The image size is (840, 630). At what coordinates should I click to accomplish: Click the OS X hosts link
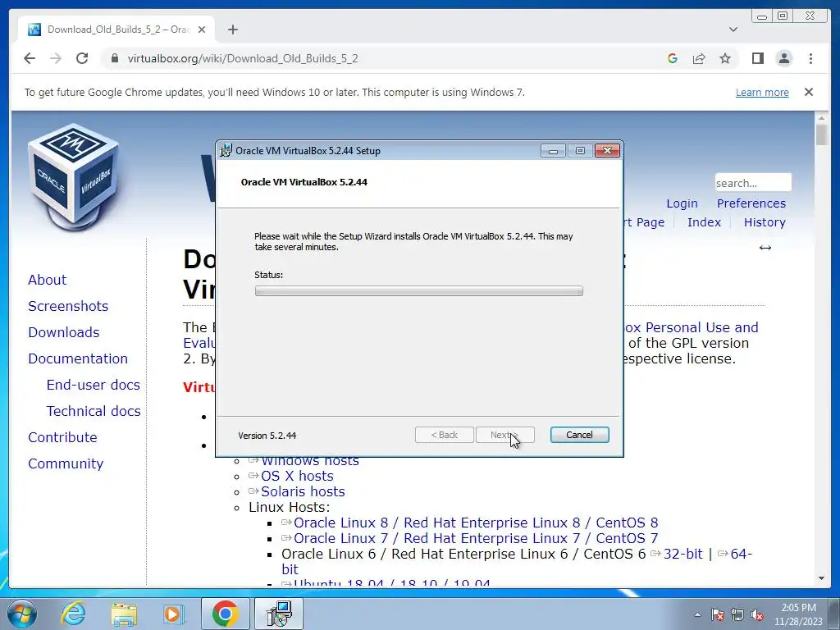pos(297,477)
